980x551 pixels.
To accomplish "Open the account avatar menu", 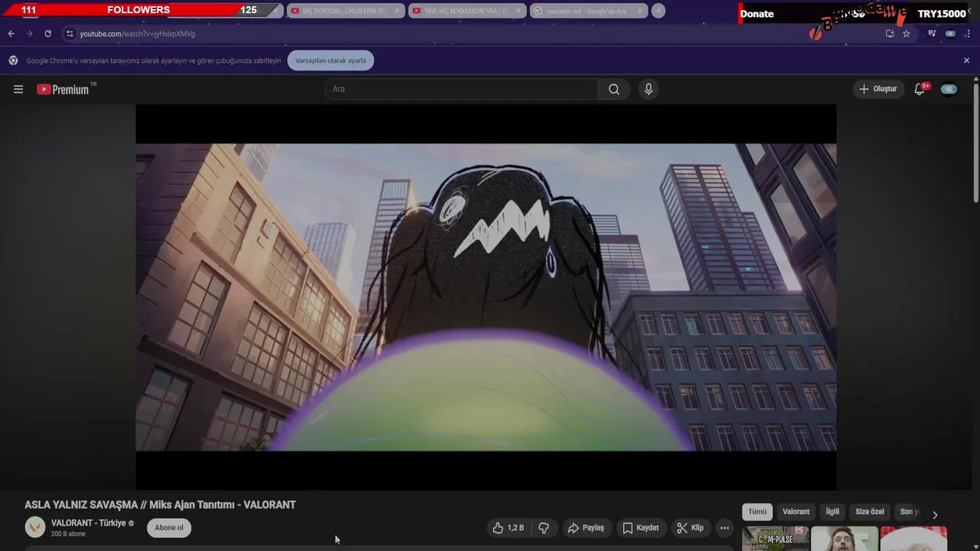I will tap(949, 89).
